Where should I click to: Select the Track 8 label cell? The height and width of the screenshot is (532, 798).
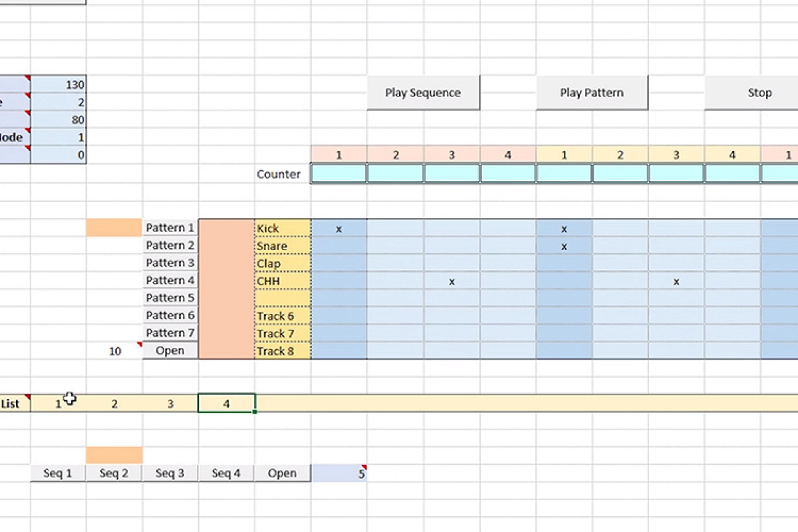[x=282, y=351]
